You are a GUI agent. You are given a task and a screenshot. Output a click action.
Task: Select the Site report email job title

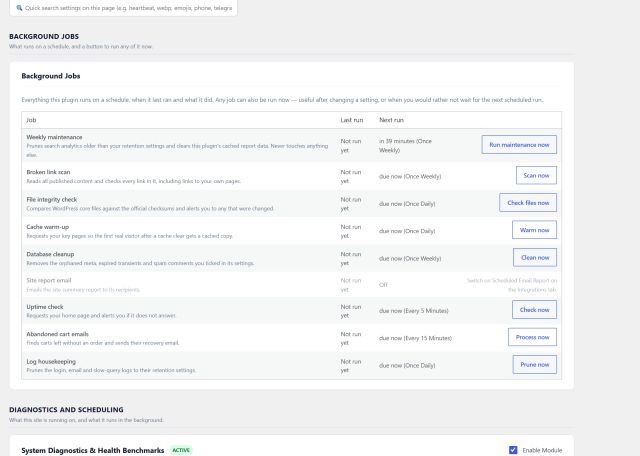click(x=49, y=280)
